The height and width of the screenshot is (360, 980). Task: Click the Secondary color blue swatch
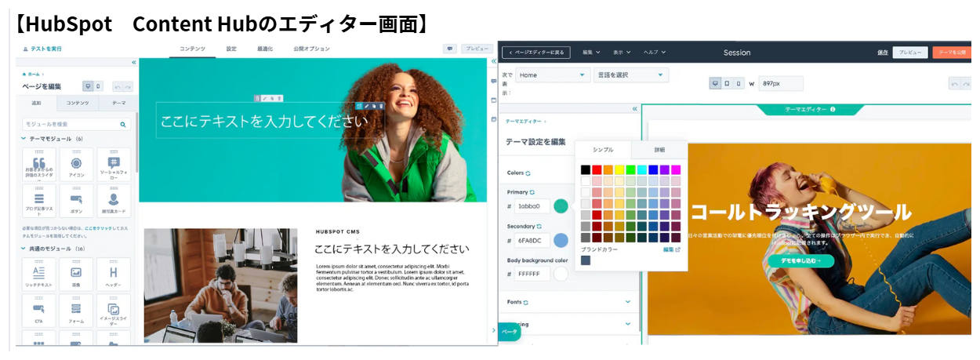[x=561, y=240]
